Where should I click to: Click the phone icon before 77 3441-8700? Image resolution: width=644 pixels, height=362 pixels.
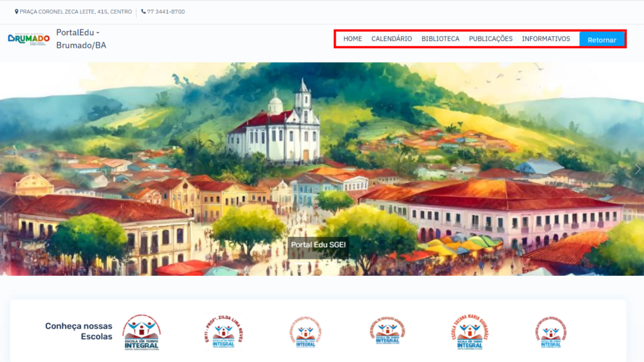(143, 11)
